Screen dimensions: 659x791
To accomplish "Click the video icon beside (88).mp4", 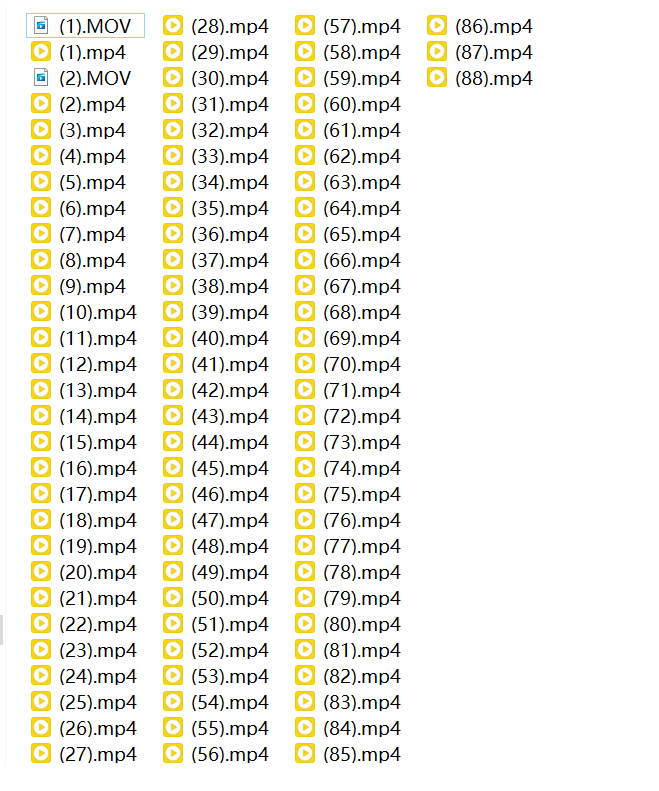I will click(x=437, y=78).
